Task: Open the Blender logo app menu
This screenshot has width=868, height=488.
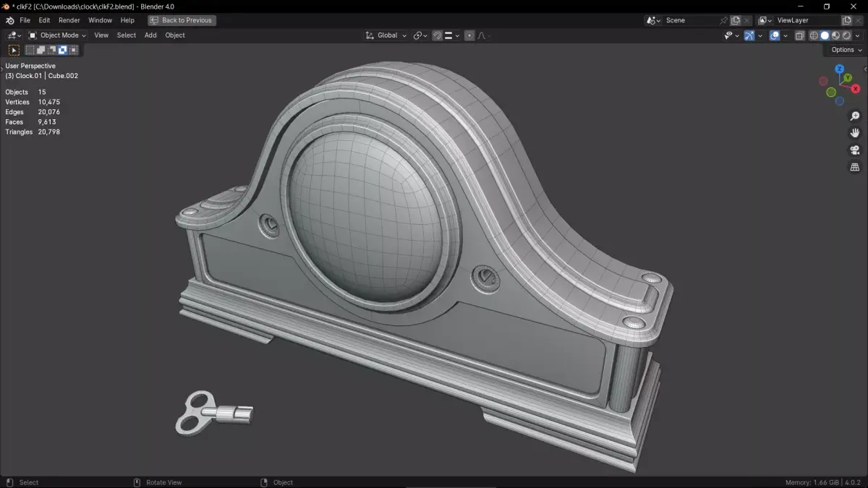Action: (x=9, y=20)
